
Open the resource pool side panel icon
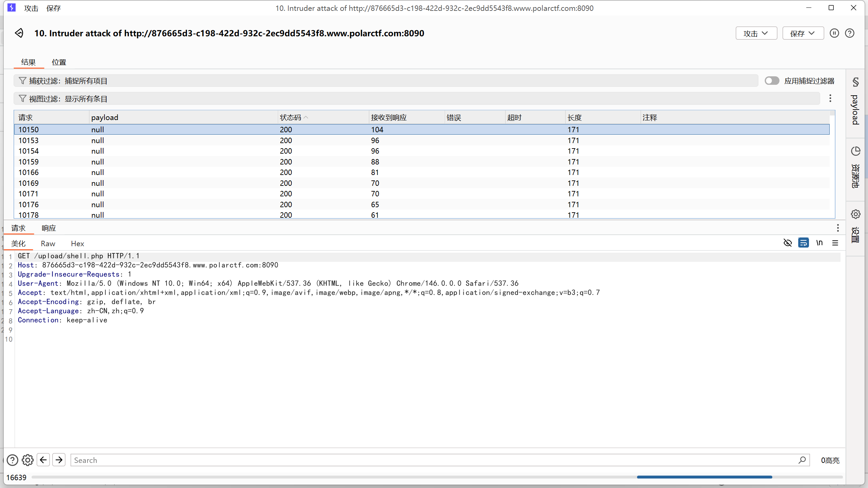[855, 151]
